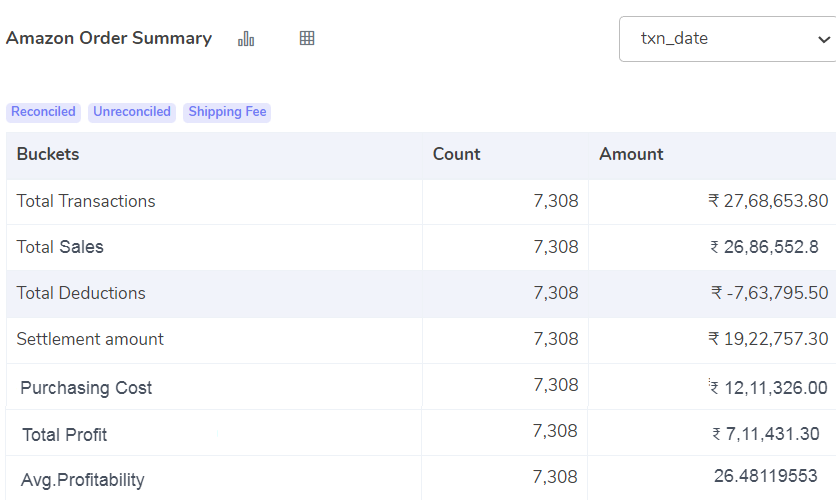
Task: Click the Amount column header
Action: [x=631, y=154]
